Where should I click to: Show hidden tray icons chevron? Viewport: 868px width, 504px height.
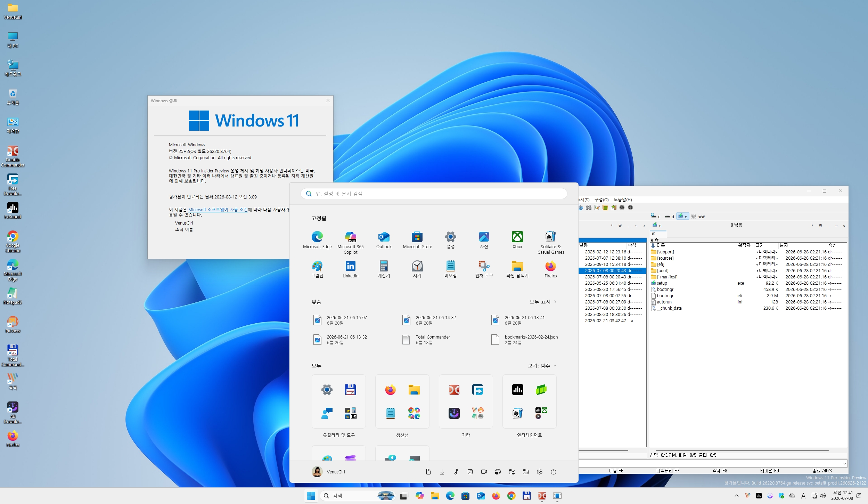737,496
